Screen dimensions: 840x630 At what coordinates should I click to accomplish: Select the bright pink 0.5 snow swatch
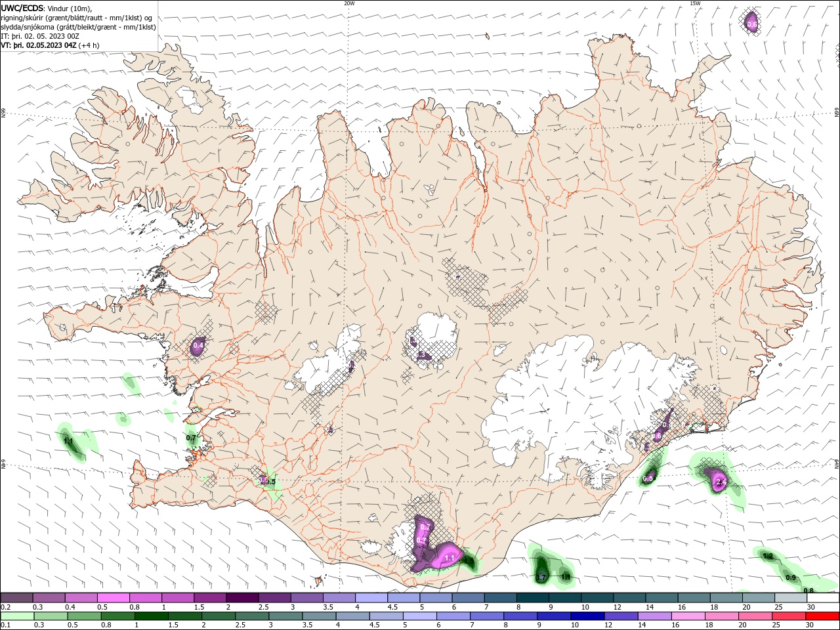tap(113, 597)
